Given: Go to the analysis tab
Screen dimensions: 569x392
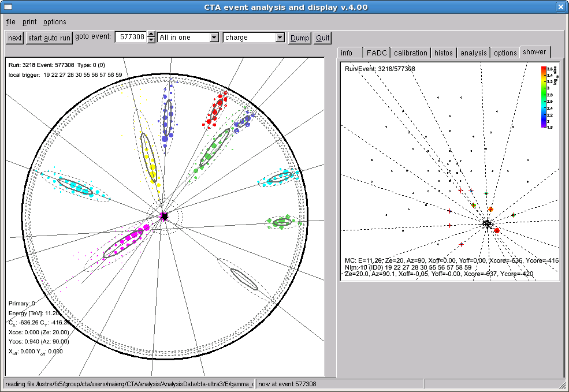Looking at the screenshot, I should (x=474, y=53).
